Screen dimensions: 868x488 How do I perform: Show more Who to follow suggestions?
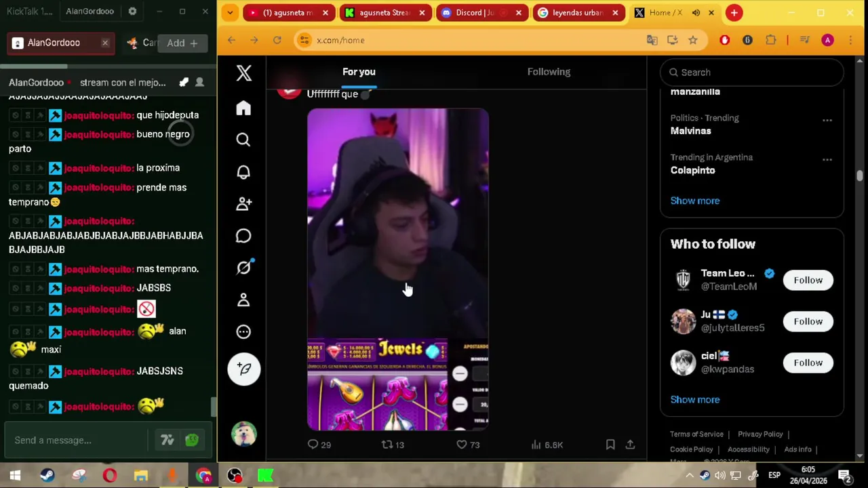click(x=694, y=399)
